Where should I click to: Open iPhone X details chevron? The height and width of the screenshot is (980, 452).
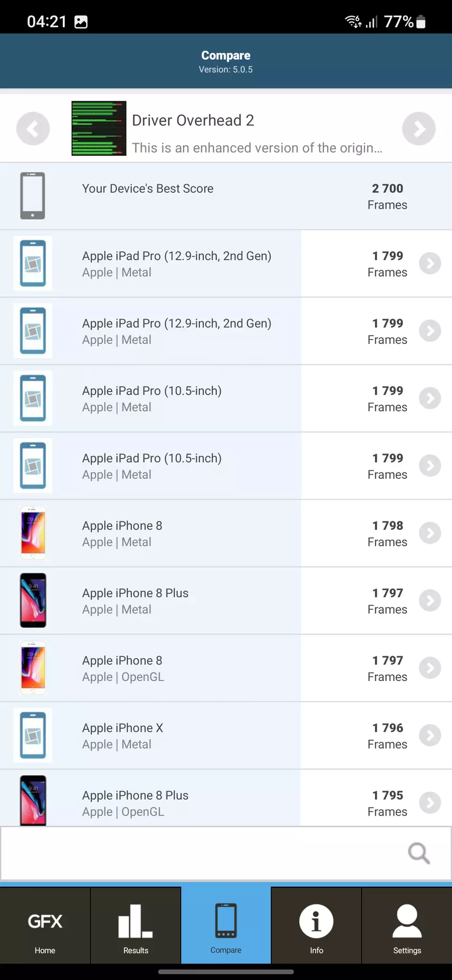(x=430, y=735)
